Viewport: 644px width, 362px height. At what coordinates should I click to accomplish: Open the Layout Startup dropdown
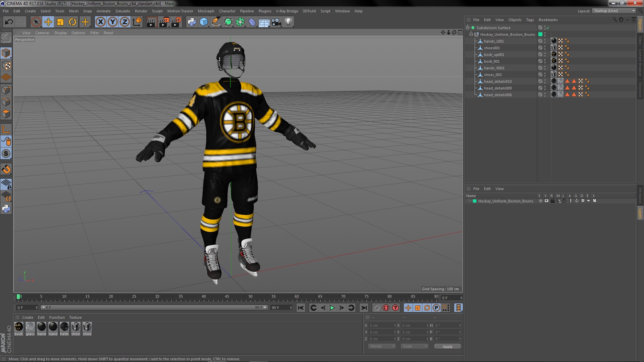614,11
